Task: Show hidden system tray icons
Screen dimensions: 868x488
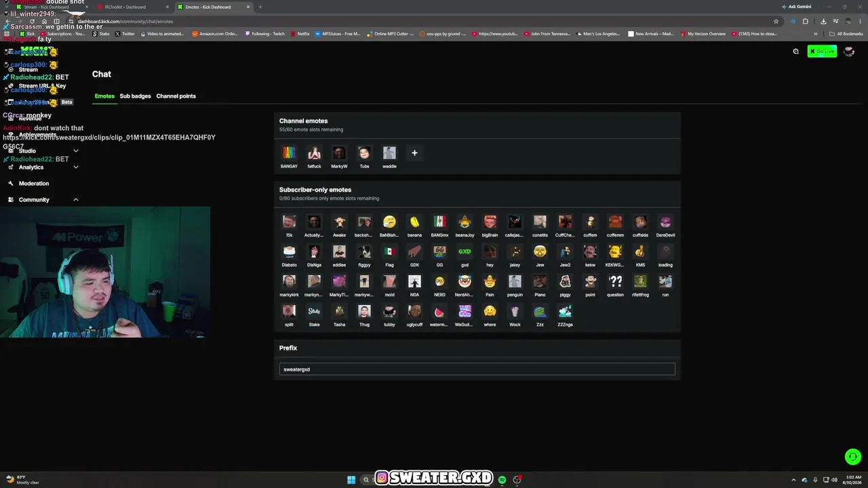Action: pyautogui.click(x=793, y=480)
